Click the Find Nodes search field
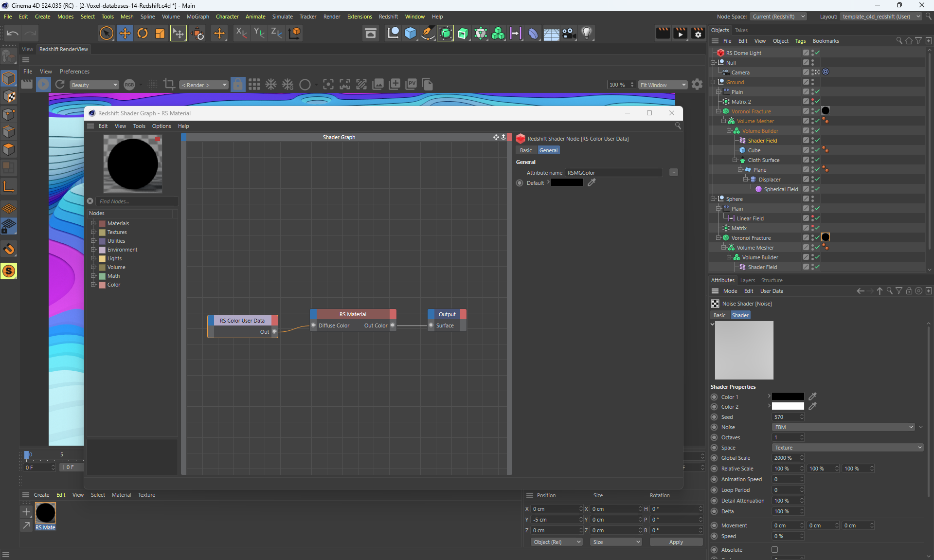The image size is (934, 560). pos(136,201)
